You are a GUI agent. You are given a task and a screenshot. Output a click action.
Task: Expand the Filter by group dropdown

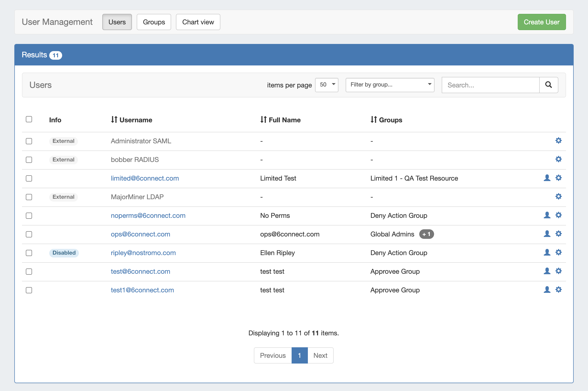coord(390,85)
